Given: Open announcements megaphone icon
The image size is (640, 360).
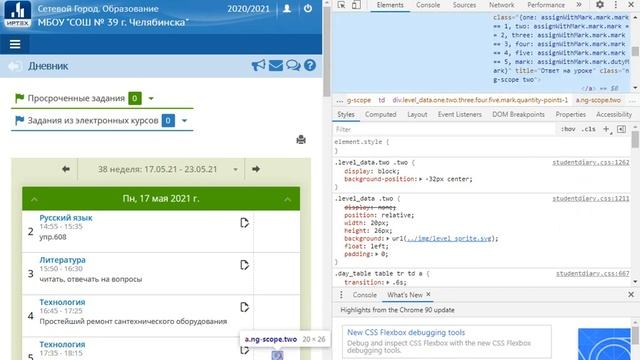Looking at the screenshot, I should pyautogui.click(x=258, y=65).
